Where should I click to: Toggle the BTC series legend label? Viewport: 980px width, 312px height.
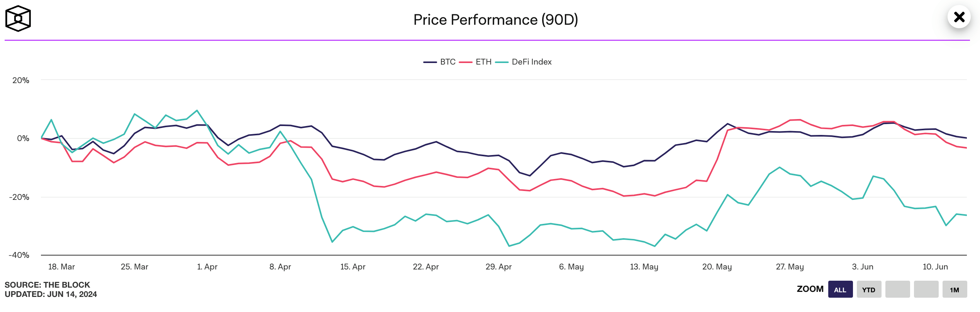pos(448,62)
